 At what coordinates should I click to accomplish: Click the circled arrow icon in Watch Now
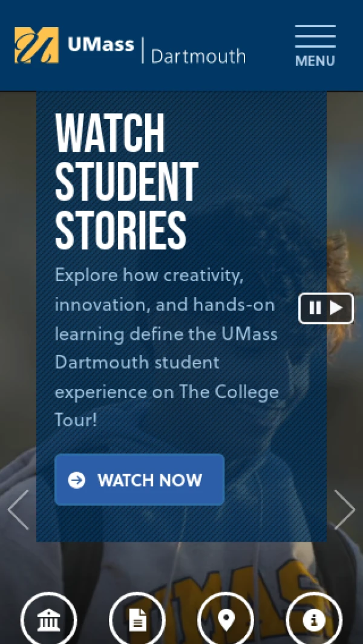pos(77,480)
